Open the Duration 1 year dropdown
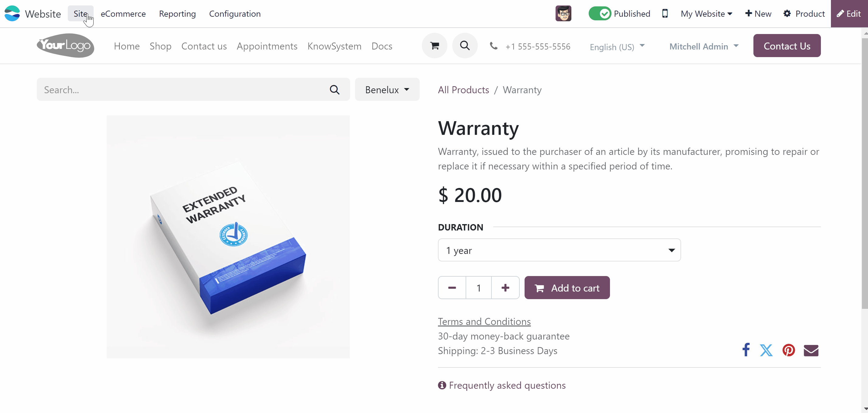This screenshot has width=868, height=413. coord(559,250)
